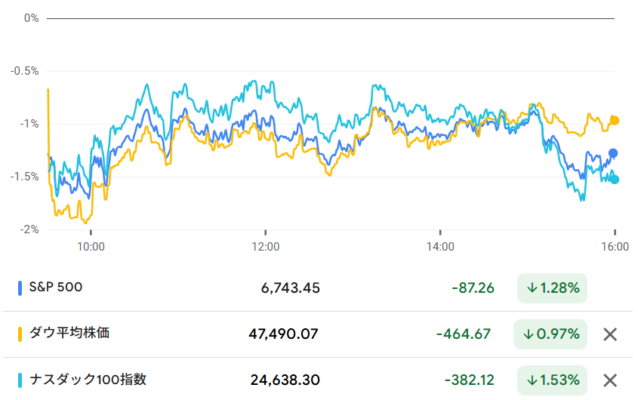Click the Dow down 0.97% badge

pos(551,334)
